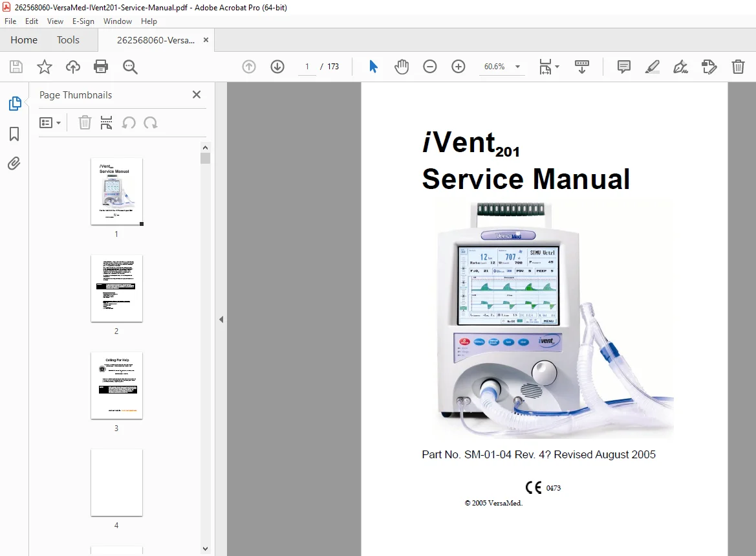Viewport: 756px width, 556px height.
Task: Click the Stamp tool icon
Action: point(709,67)
